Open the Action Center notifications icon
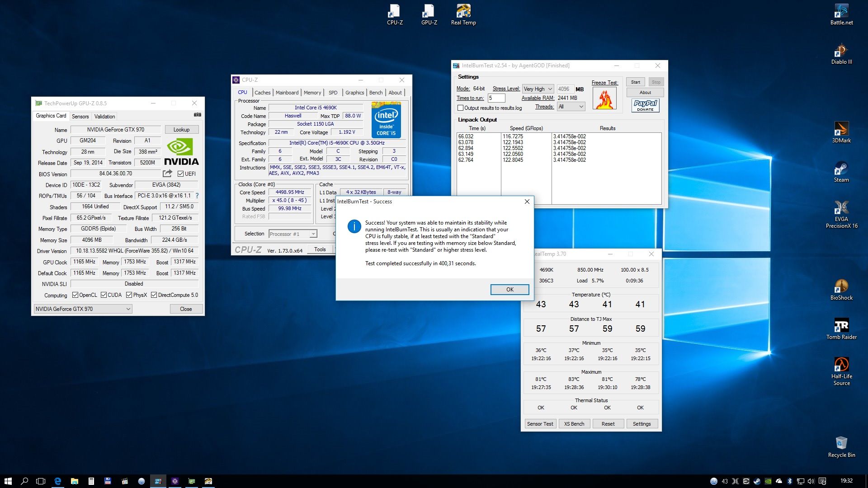 click(x=822, y=481)
